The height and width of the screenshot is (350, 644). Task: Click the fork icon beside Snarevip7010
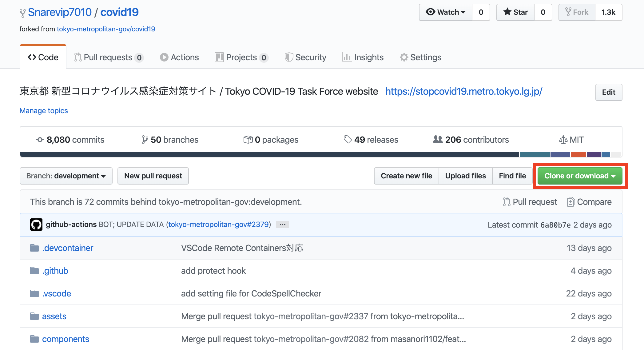point(22,13)
